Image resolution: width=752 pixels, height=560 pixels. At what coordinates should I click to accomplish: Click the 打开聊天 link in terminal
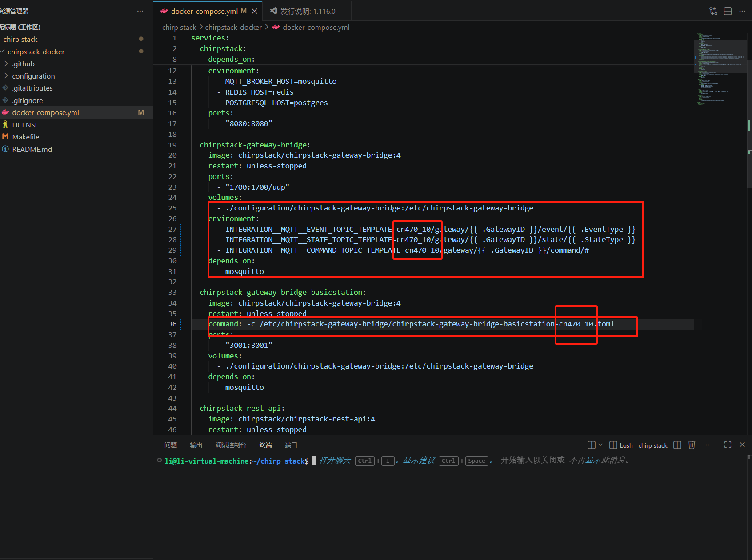pos(335,461)
